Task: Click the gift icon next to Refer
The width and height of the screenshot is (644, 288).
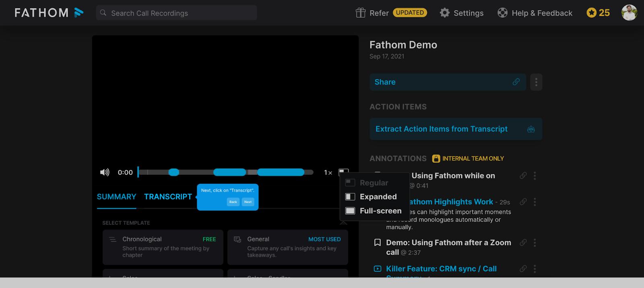Action: point(361,13)
